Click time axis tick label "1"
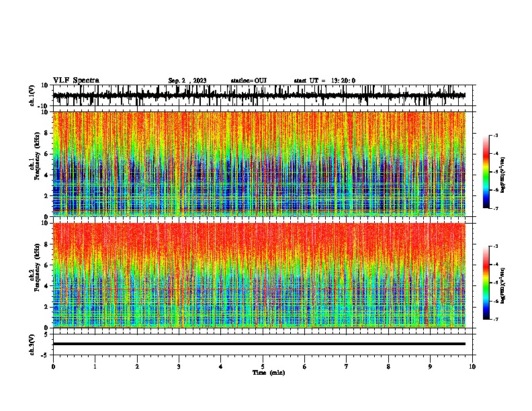 [x=95, y=367]
